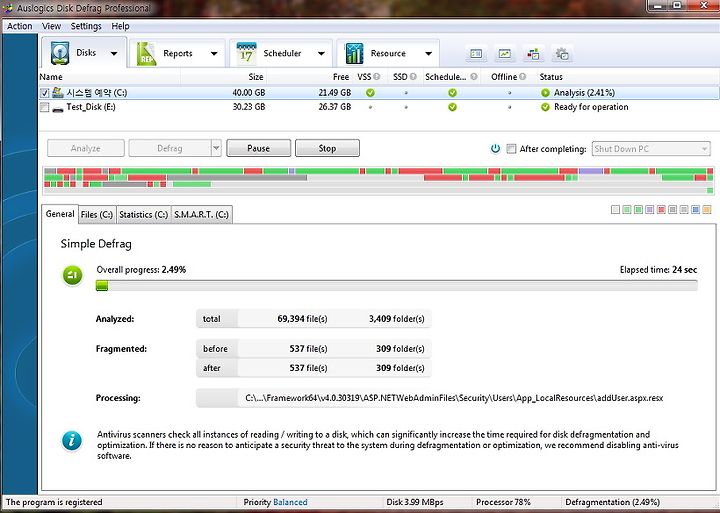Click the 69,394 file(s) analyzed value
The height and width of the screenshot is (513, 720).
point(302,319)
